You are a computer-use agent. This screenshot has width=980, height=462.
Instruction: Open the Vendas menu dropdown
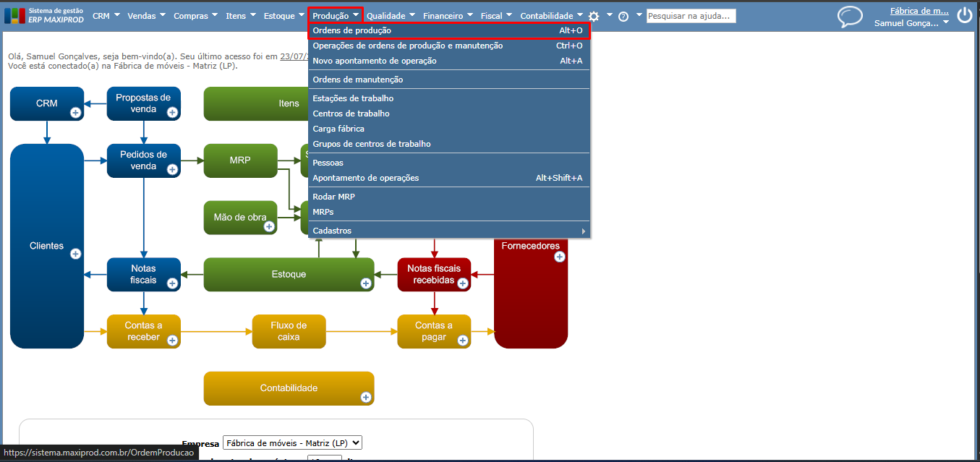tap(146, 16)
